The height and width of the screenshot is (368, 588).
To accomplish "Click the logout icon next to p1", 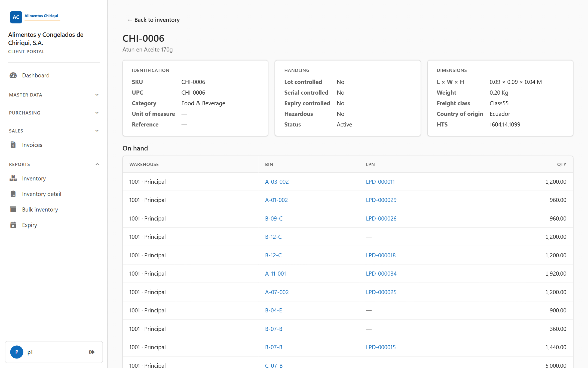I will (x=92, y=352).
